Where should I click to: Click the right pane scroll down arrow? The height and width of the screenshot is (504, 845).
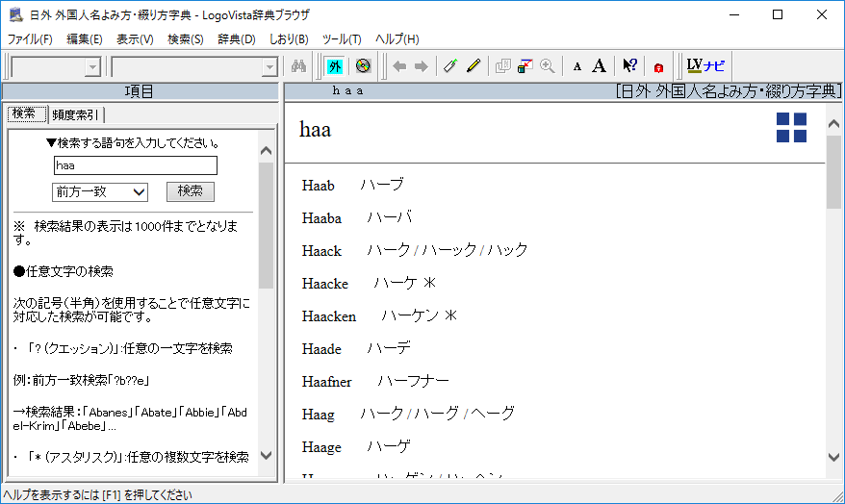(x=833, y=457)
